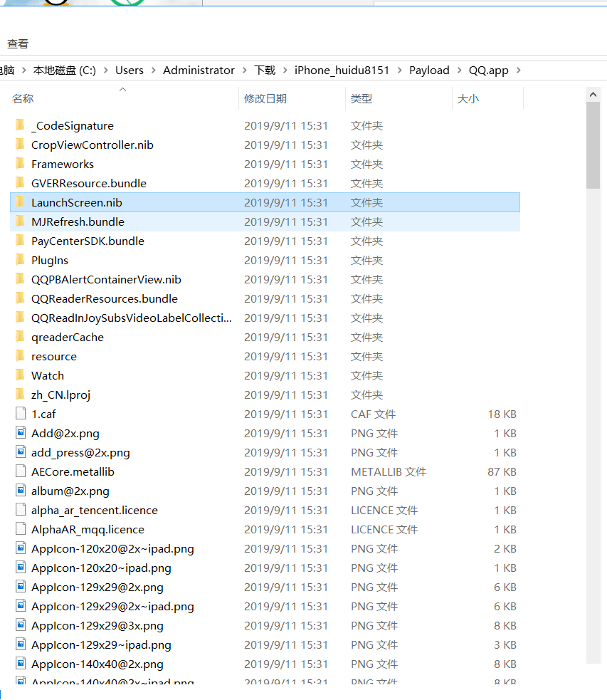The width and height of the screenshot is (607, 700).
Task: Click LICENCE 文件 type of AlphaAR_mqq.licence
Action: [x=384, y=529]
